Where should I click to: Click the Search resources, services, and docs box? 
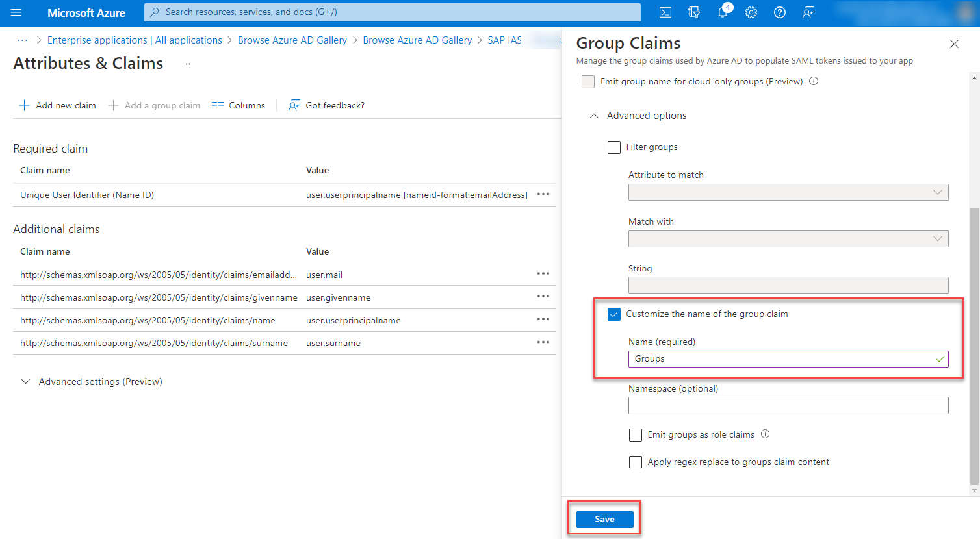click(393, 12)
